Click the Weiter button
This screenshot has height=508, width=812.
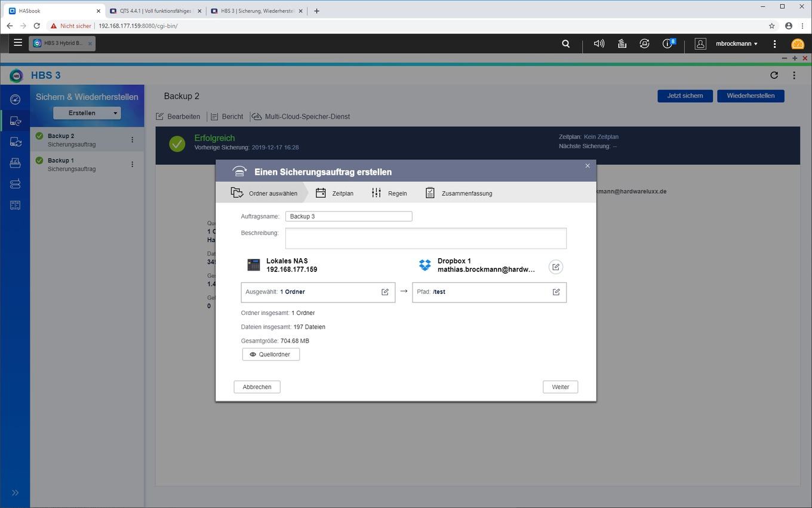(561, 387)
